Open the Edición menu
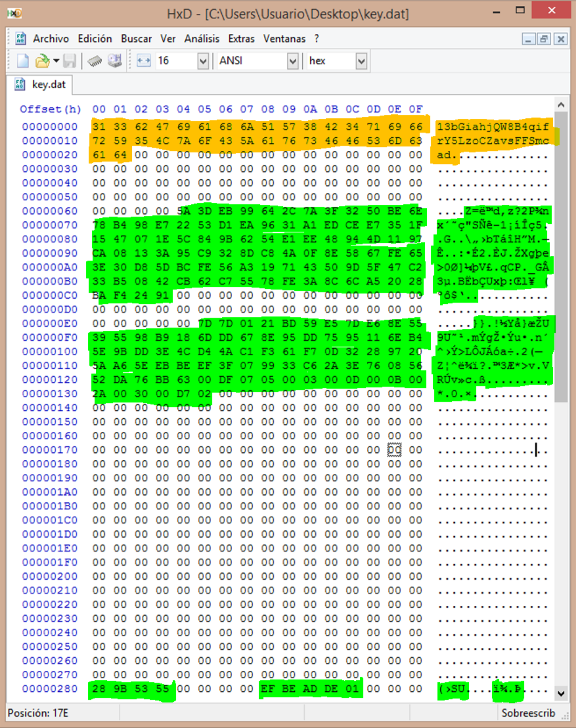This screenshot has height=728, width=576. (x=95, y=39)
